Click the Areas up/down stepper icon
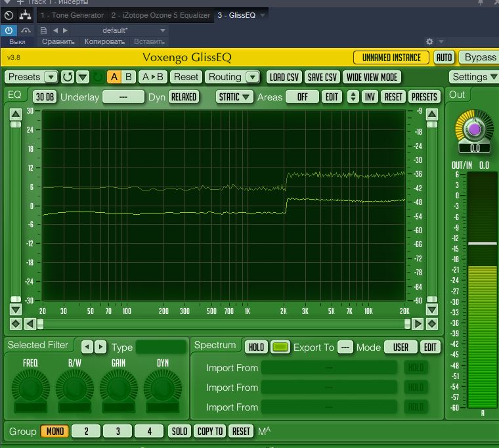Screen dimensions: 499x448 [353, 97]
